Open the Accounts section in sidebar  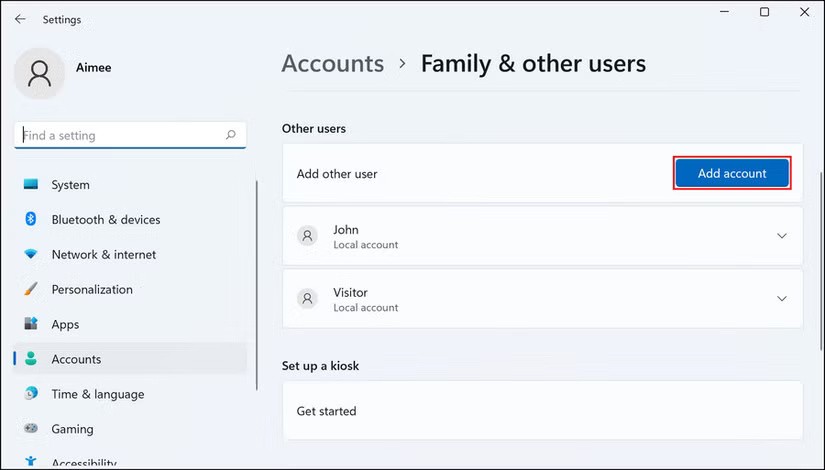pos(76,359)
